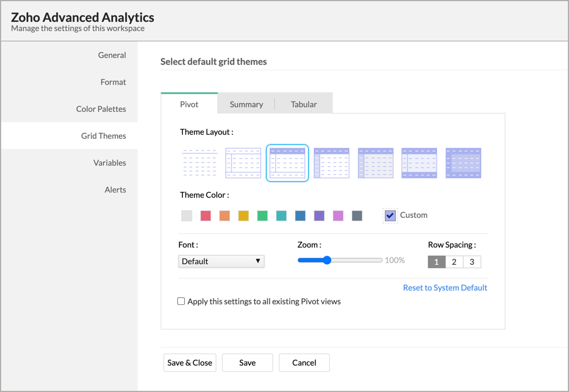Screen dimensions: 569x392
Task: Switch to the Summary tab
Action: pos(247,104)
